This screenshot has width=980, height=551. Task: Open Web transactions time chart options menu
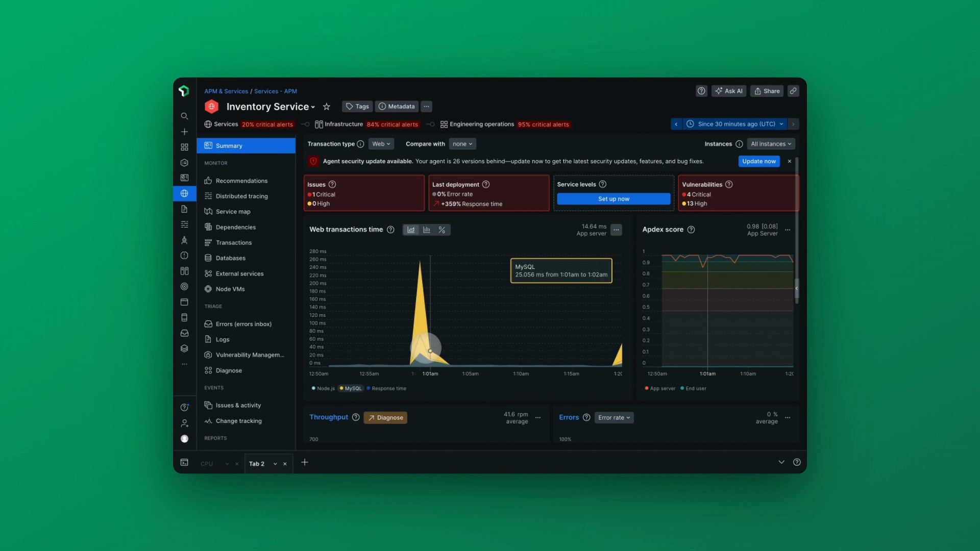[x=616, y=230]
